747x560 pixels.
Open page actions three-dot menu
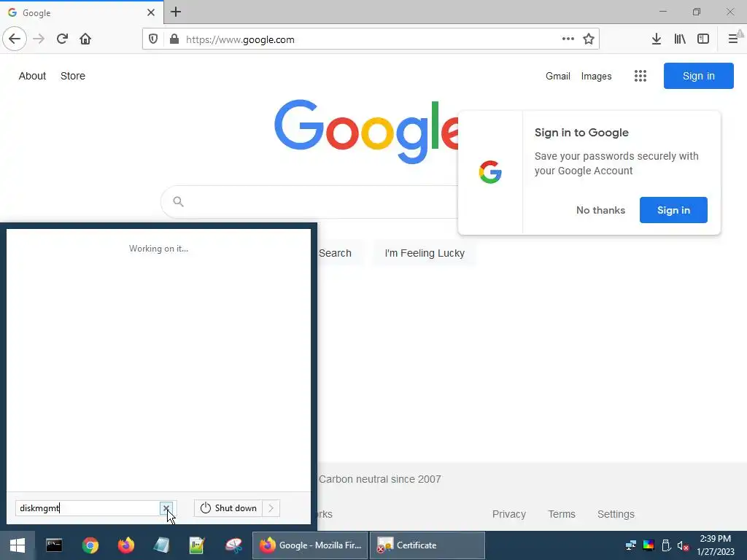[x=568, y=39]
